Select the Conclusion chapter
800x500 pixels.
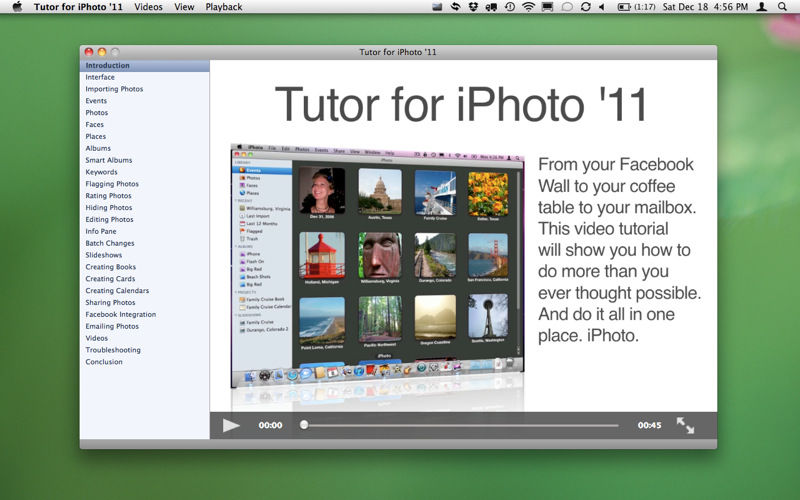[x=144, y=361]
